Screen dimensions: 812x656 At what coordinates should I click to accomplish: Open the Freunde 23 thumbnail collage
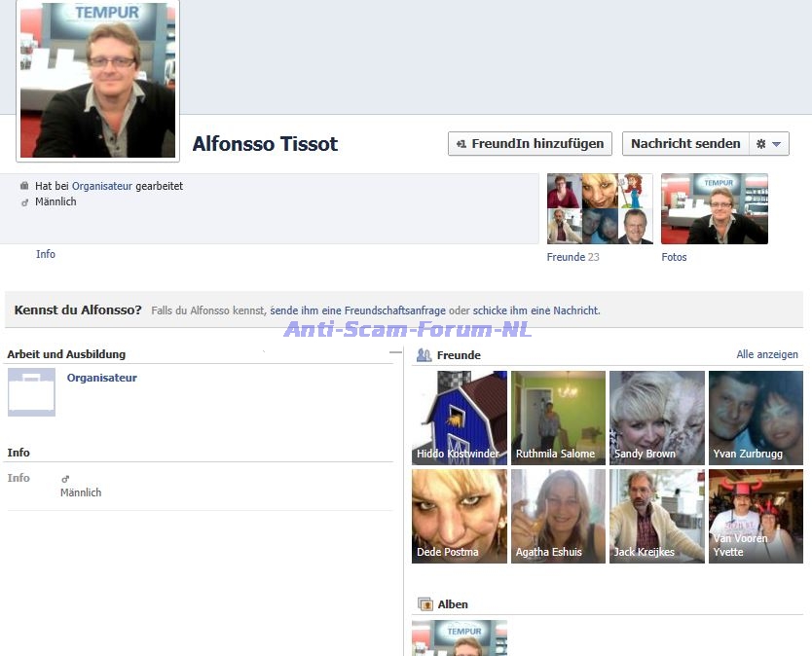click(x=600, y=208)
